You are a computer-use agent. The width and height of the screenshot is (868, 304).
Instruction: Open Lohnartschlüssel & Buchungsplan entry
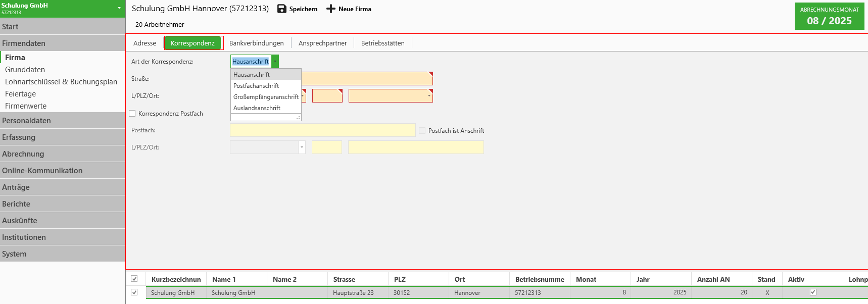coord(61,82)
